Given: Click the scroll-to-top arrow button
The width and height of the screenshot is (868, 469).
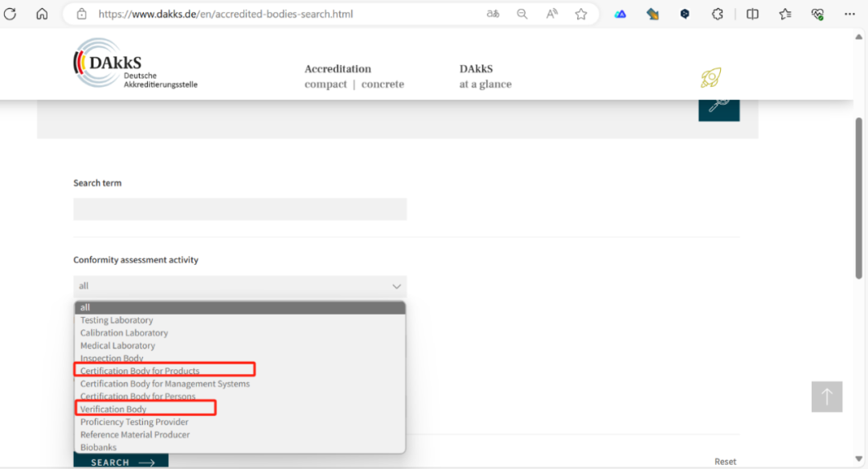Looking at the screenshot, I should tap(827, 397).
